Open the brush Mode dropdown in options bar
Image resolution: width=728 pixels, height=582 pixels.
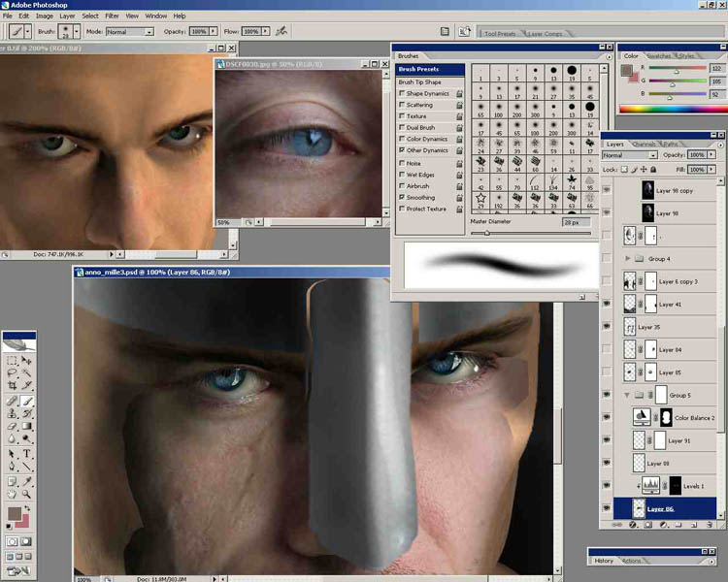click(129, 32)
